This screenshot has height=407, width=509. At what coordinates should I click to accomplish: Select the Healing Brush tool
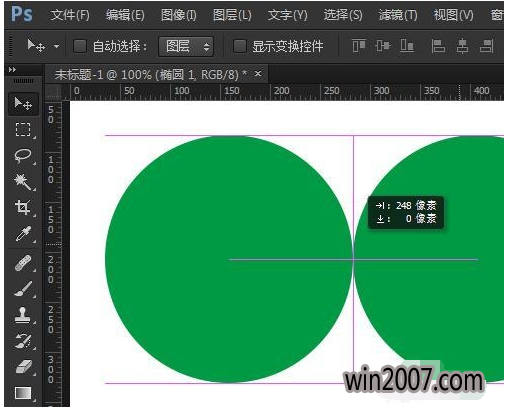23,263
